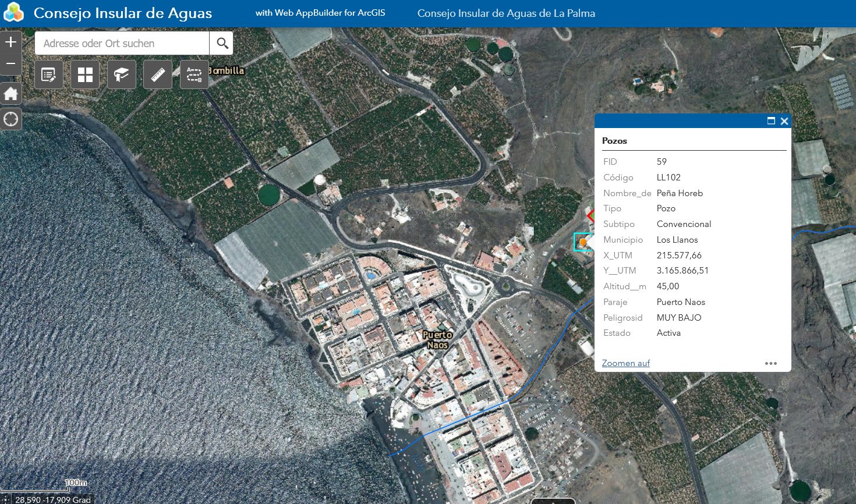Find my location with locate button
Image resolution: width=856 pixels, height=504 pixels.
click(11, 119)
